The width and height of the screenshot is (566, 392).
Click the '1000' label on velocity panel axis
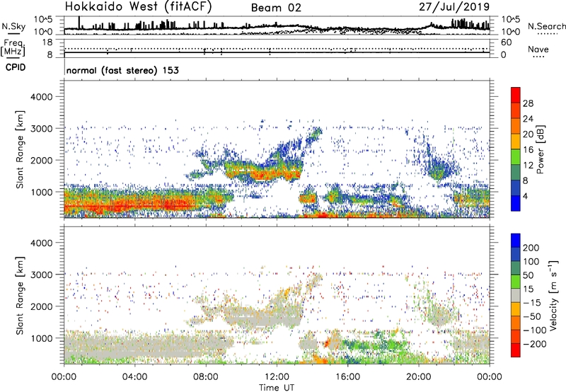pos(42,338)
